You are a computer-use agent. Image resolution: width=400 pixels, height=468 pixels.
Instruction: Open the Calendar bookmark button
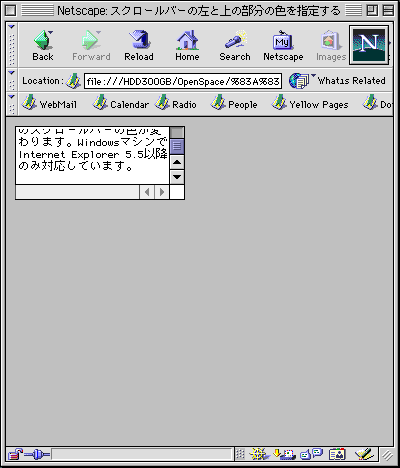point(120,104)
